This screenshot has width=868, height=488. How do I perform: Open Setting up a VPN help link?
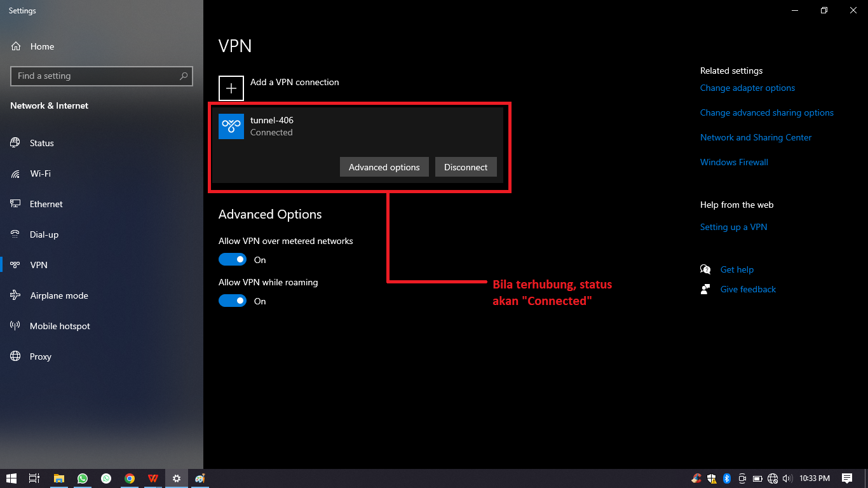point(733,227)
